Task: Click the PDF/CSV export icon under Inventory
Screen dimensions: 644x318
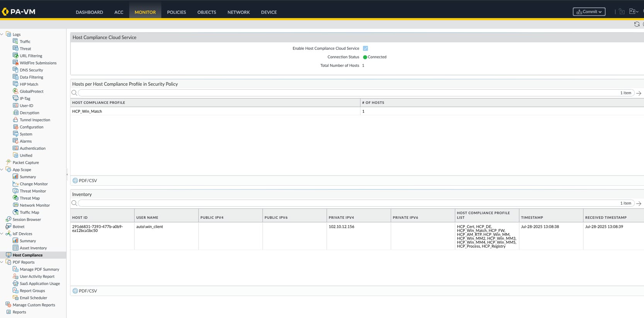Action: pyautogui.click(x=75, y=291)
